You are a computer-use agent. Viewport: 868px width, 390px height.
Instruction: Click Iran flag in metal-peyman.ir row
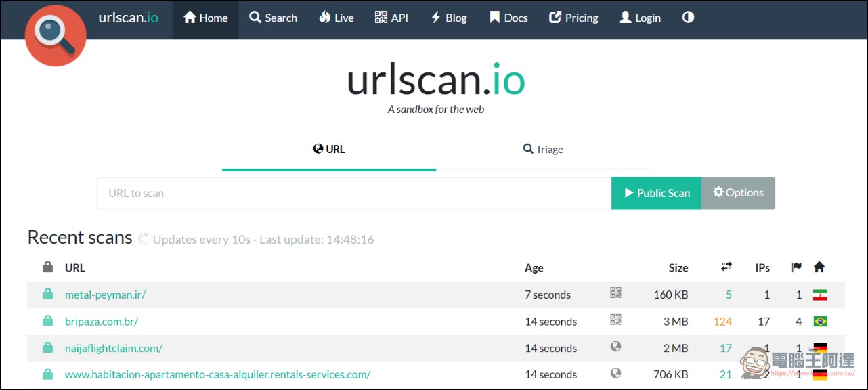point(820,295)
